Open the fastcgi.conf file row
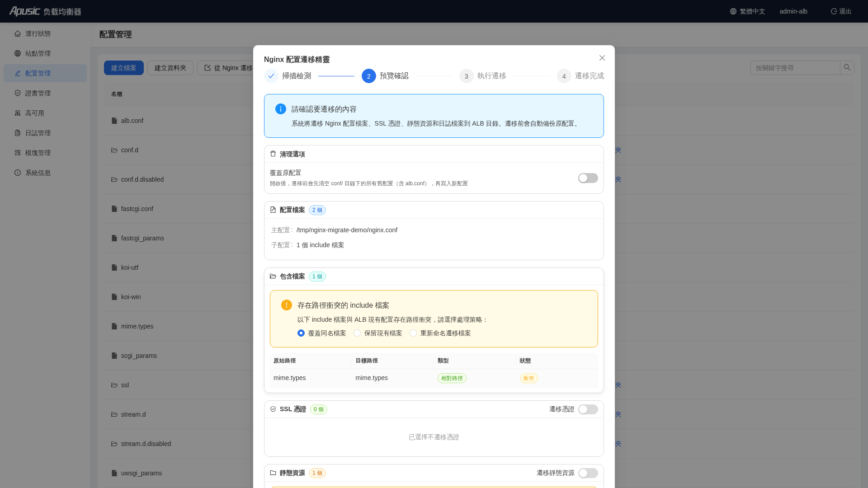This screenshot has width=868, height=488. click(137, 209)
